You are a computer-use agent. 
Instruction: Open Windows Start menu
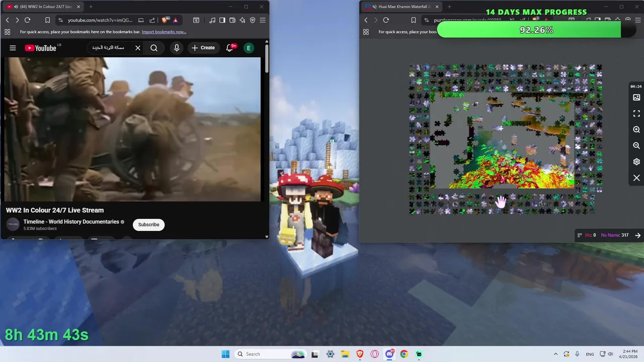point(225,354)
